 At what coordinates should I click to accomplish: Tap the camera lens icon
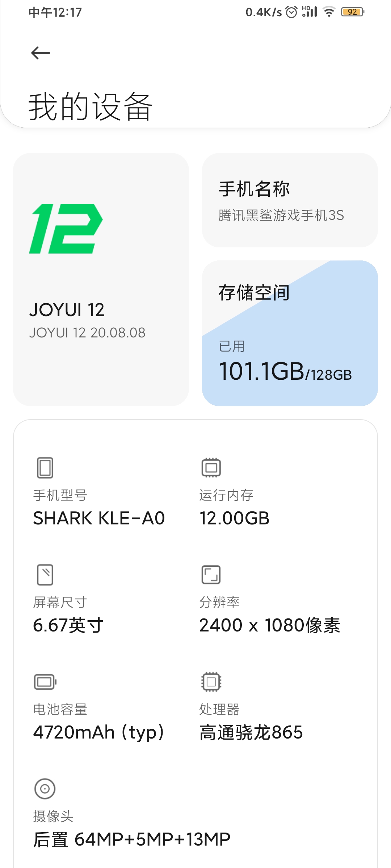(45, 789)
